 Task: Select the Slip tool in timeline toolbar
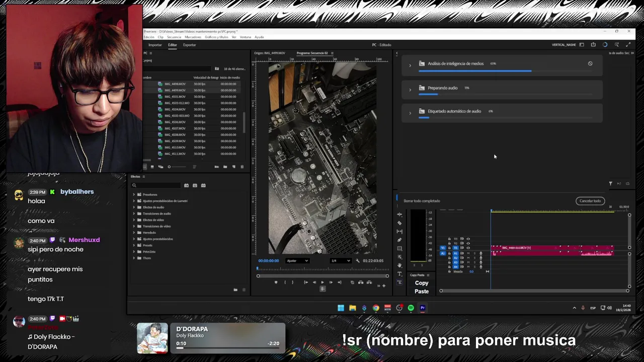399,231
